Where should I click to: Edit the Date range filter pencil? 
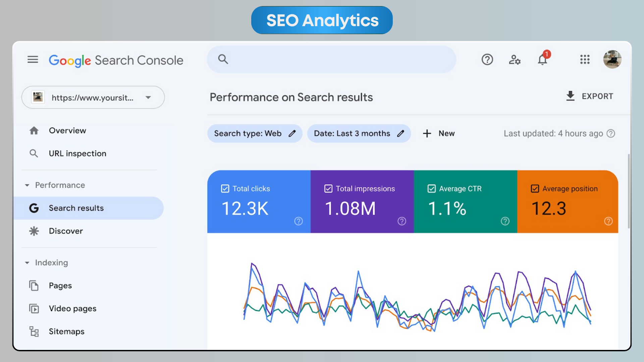pyautogui.click(x=400, y=133)
